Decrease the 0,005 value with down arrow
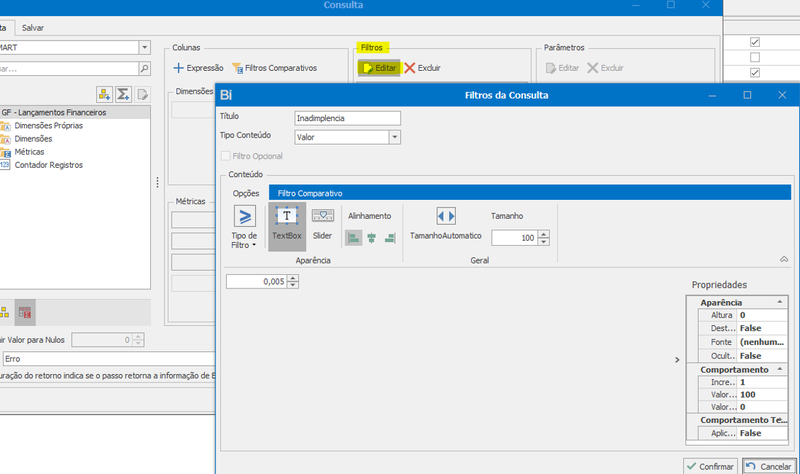Image resolution: width=800 pixels, height=474 pixels. (293, 285)
